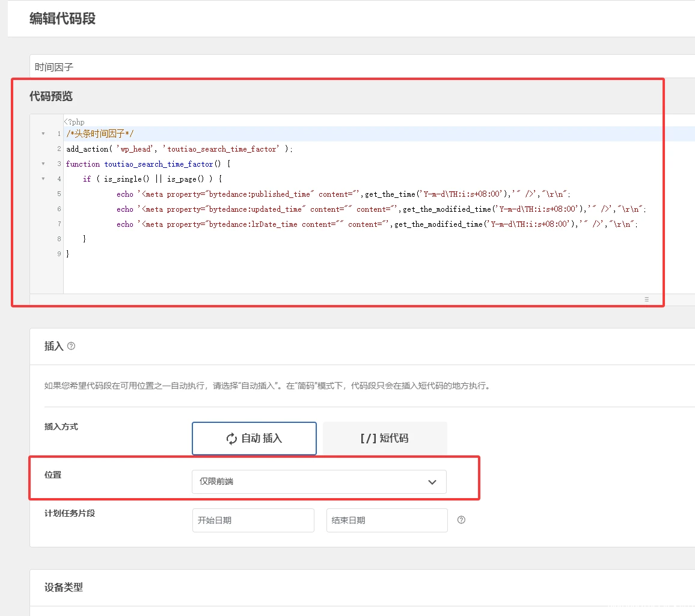Click the help icon beside 插入 heading

click(x=72, y=346)
